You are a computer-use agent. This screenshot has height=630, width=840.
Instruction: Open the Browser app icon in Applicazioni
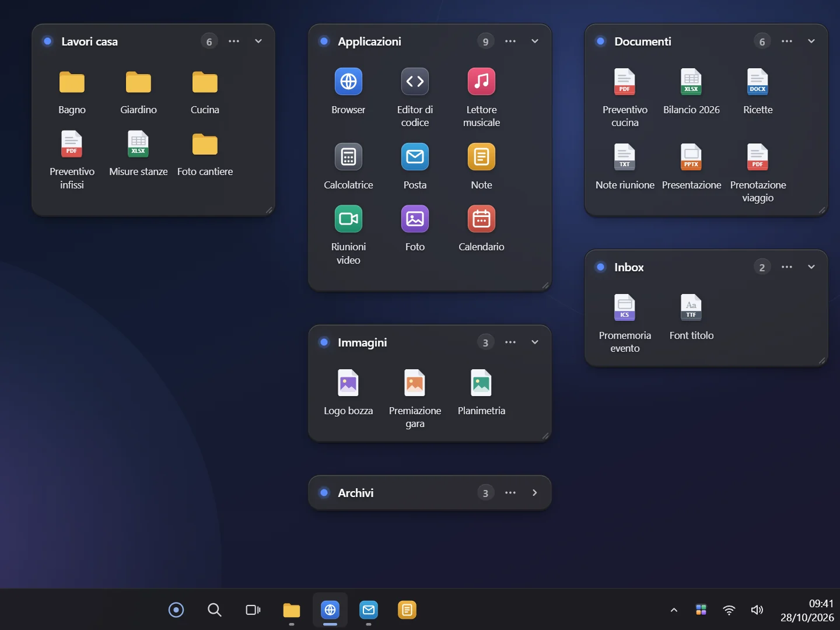348,82
